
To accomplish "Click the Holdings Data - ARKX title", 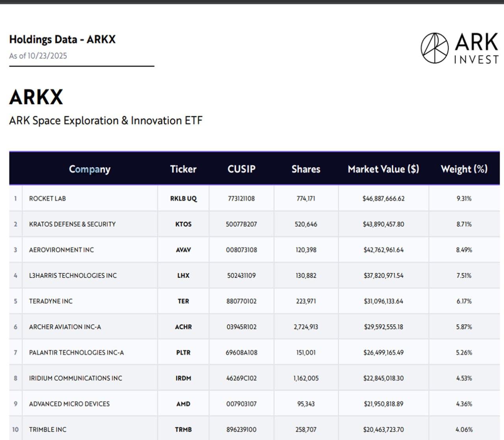I will coord(62,39).
